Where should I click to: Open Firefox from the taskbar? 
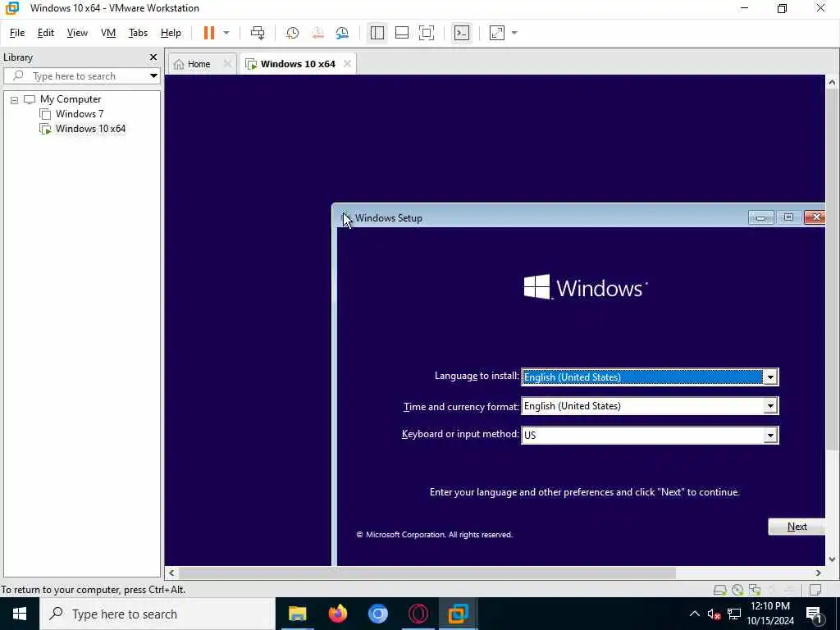click(337, 614)
